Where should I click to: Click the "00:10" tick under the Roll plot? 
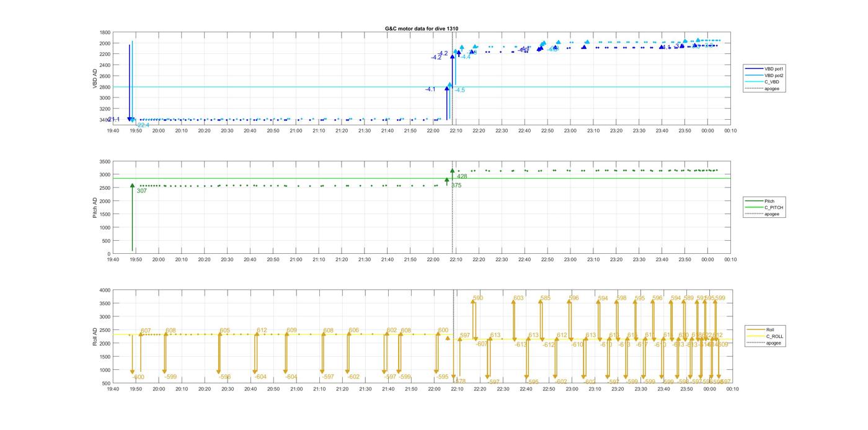[732, 389]
